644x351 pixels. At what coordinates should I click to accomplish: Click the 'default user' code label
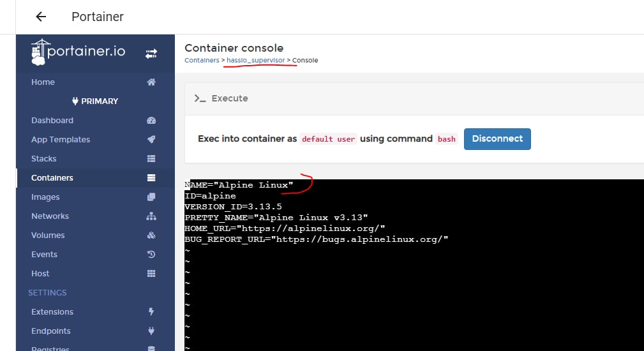point(328,138)
